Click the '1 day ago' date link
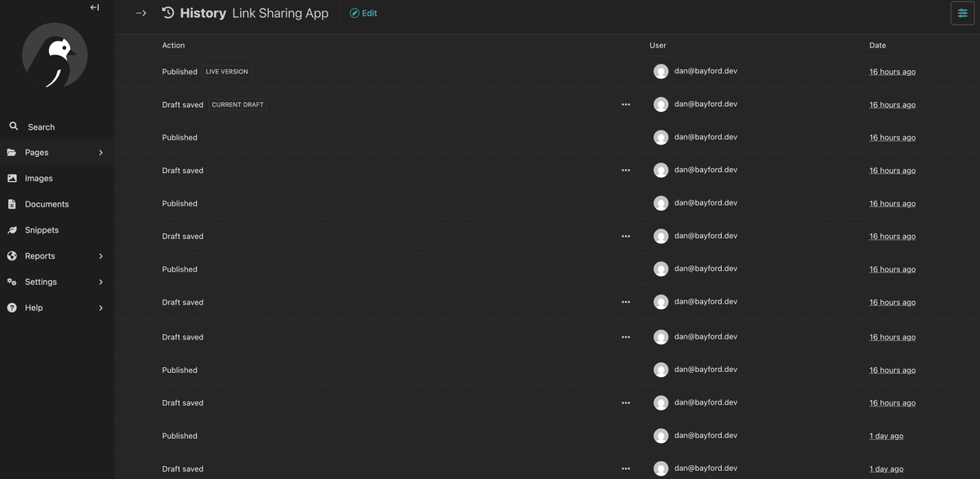Viewport: 980px width, 479px height. pos(886,435)
